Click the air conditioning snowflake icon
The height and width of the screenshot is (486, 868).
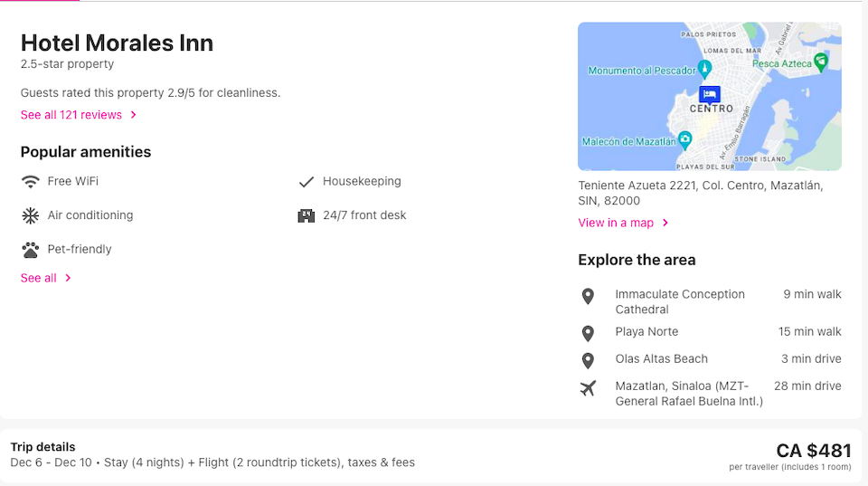click(31, 215)
